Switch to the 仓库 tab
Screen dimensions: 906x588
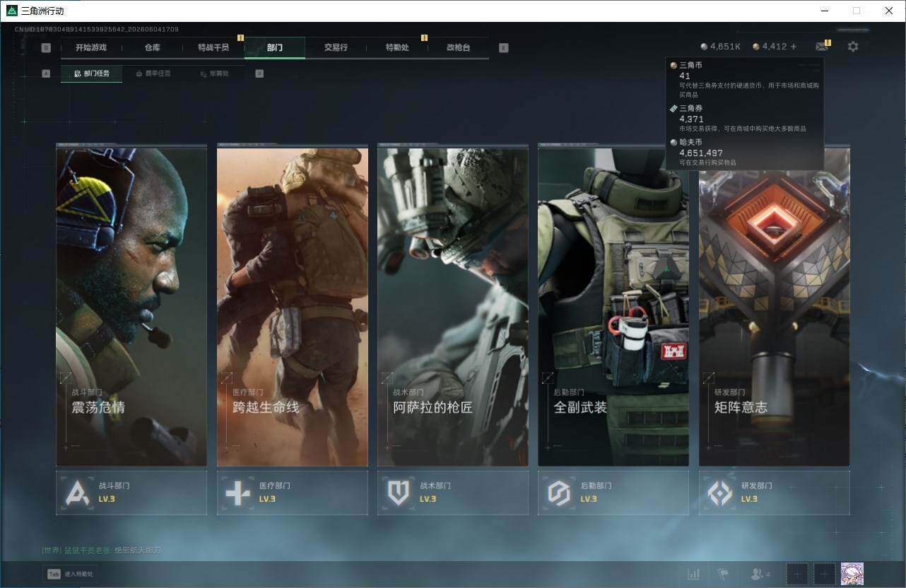click(x=153, y=47)
